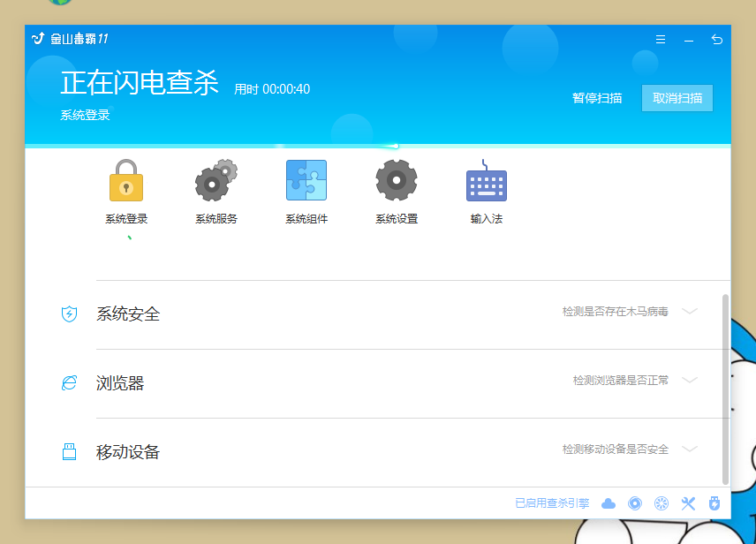
Task: Click the USB shield icon in footer
Action: point(714,503)
